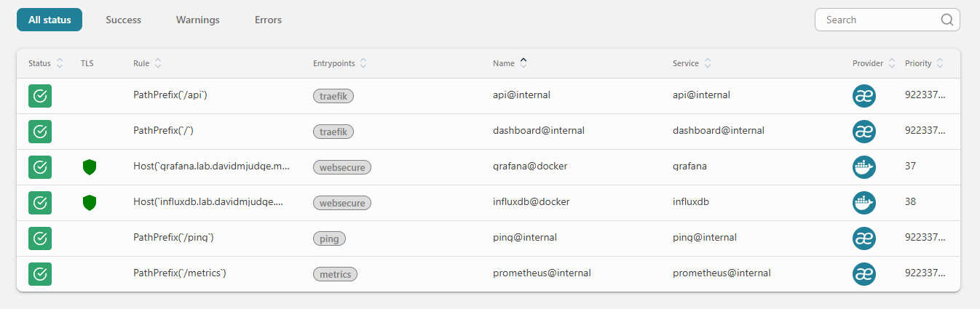Click the influxdb service cell
Image resolution: width=980 pixels, height=309 pixels.
pos(691,201)
